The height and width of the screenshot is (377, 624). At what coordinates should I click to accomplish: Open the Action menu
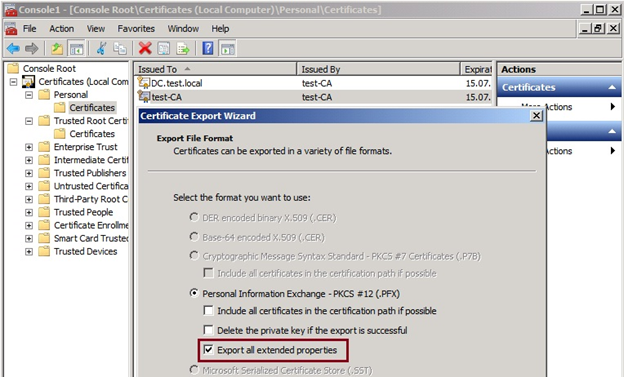coord(61,29)
